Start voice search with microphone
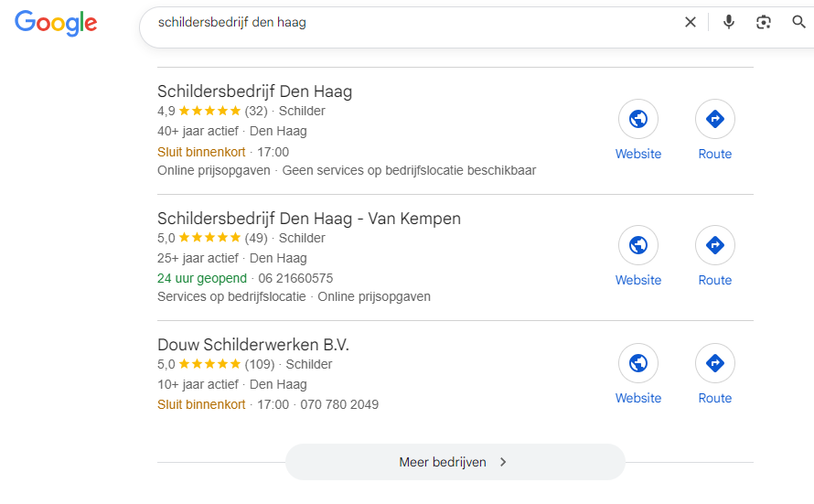 (x=729, y=22)
